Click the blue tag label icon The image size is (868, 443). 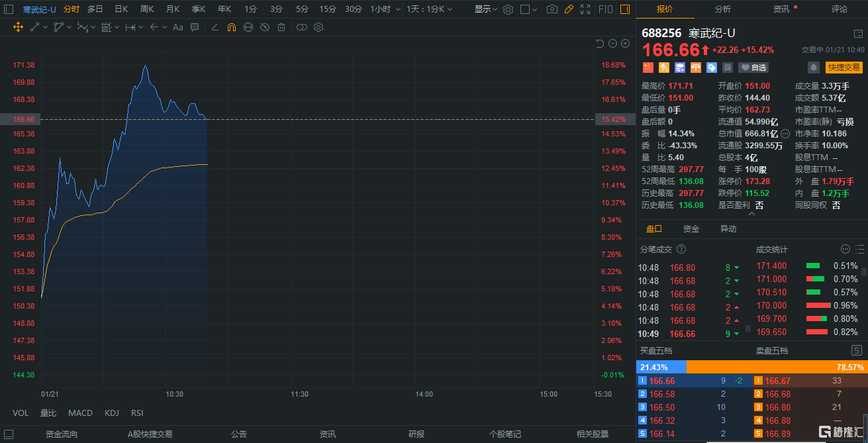point(712,68)
